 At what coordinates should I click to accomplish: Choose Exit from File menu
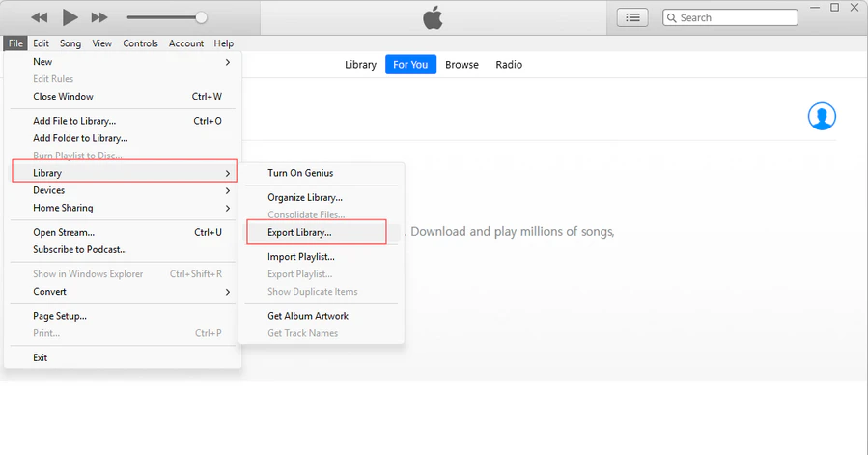pos(123,357)
